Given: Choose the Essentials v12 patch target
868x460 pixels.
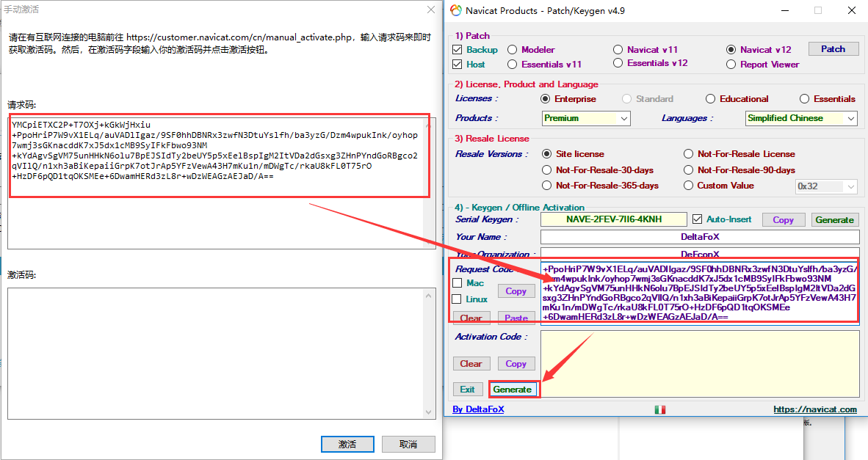Looking at the screenshot, I should pyautogui.click(x=618, y=63).
